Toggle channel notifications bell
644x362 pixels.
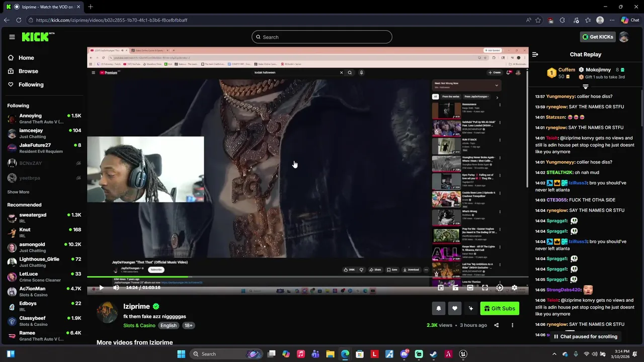438,309
